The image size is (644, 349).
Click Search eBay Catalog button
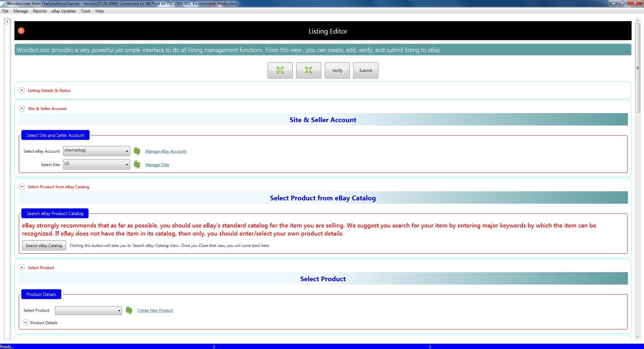pos(44,245)
